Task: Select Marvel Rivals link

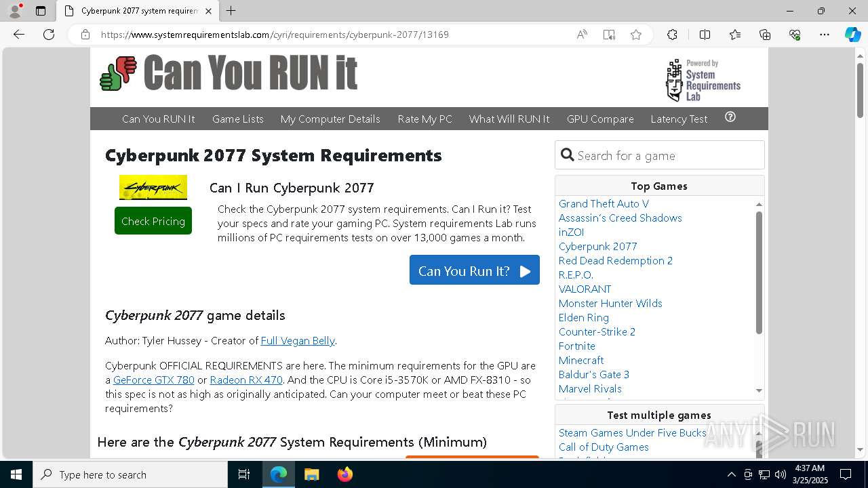Action: (x=590, y=388)
